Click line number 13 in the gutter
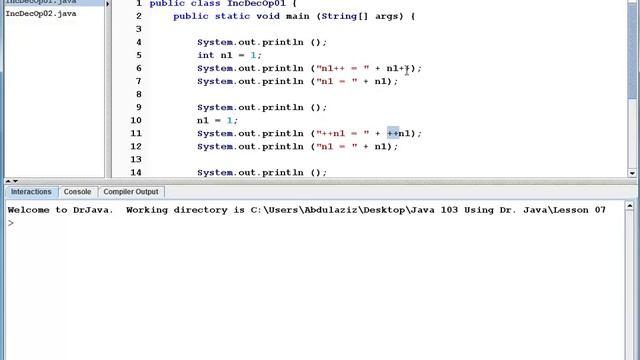640x360 pixels. pyautogui.click(x=136, y=160)
